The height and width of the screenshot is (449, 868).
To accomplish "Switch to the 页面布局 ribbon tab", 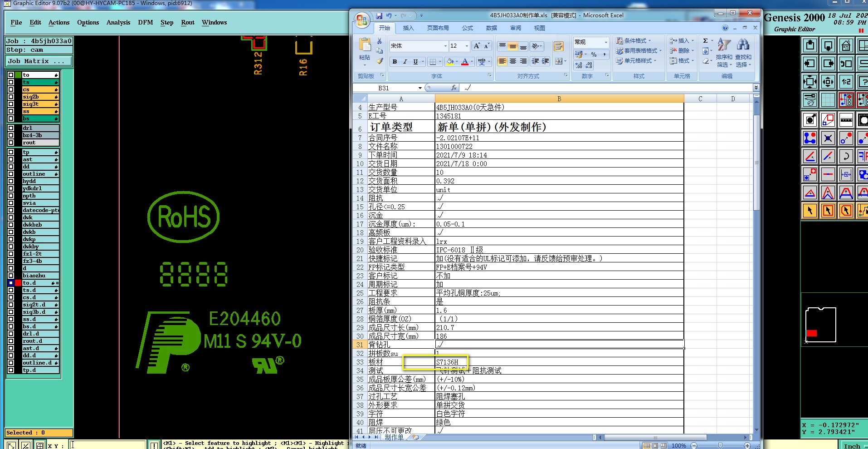I will click(x=438, y=28).
